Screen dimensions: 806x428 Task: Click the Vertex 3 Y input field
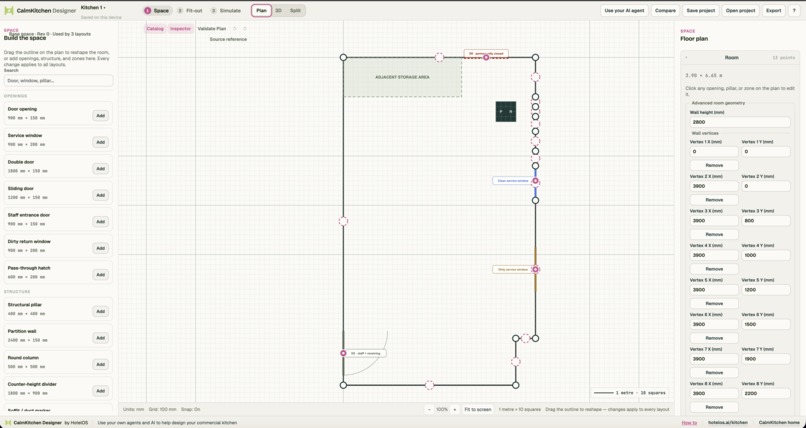[766, 220]
